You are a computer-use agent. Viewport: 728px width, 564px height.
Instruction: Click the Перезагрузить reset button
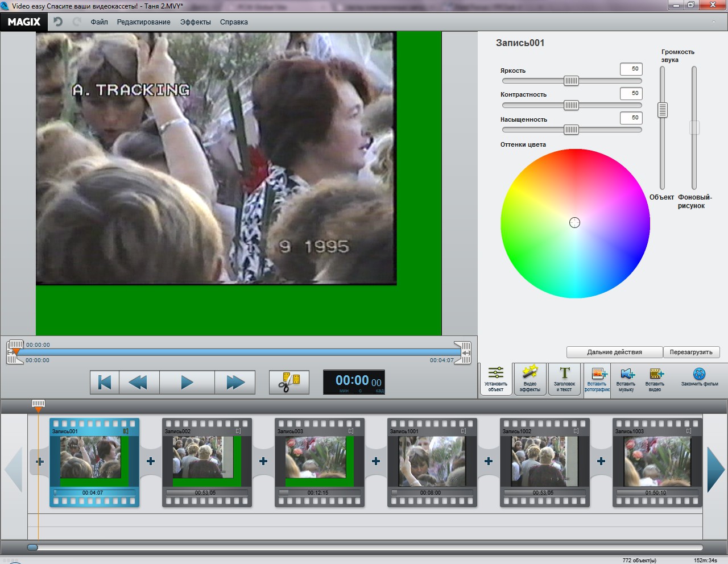690,352
